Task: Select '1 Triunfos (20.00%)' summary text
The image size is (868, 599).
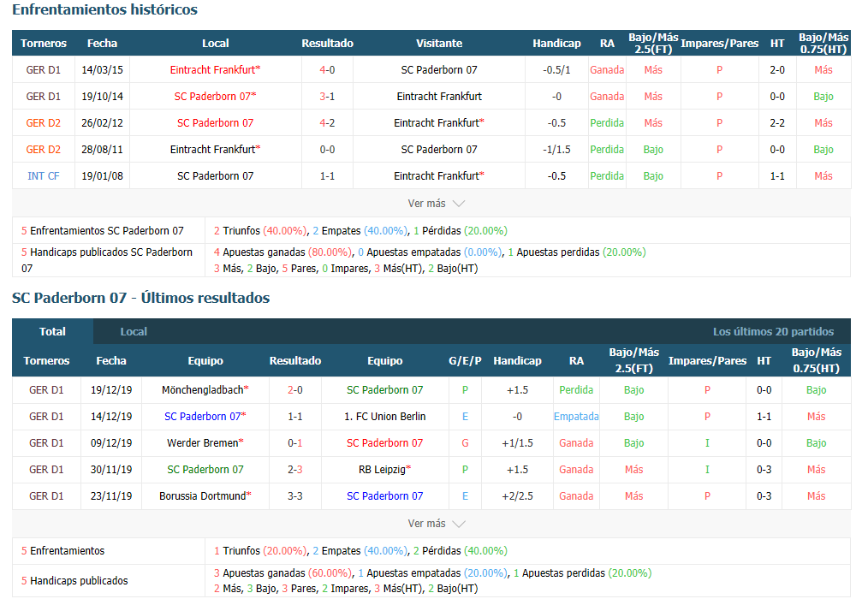Action: (x=260, y=550)
